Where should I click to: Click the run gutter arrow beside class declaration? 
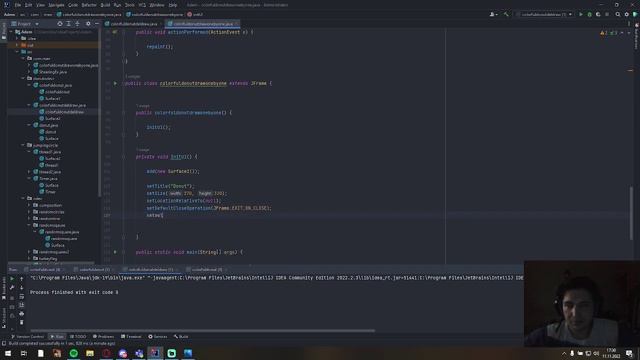click(x=115, y=83)
